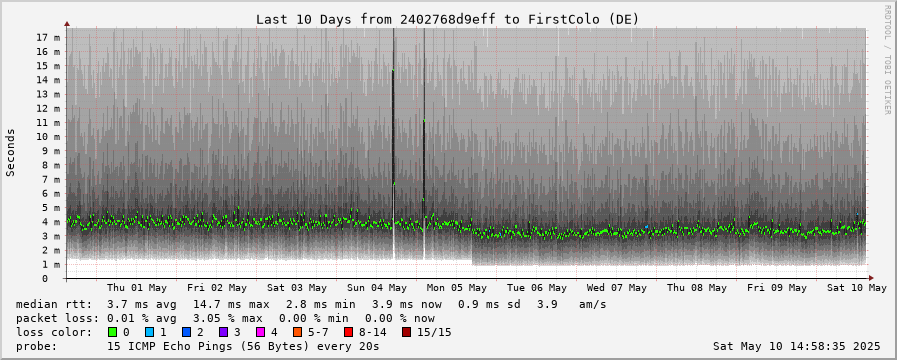
Task: Click the light blue loss swatch for 1
Action: [149, 332]
